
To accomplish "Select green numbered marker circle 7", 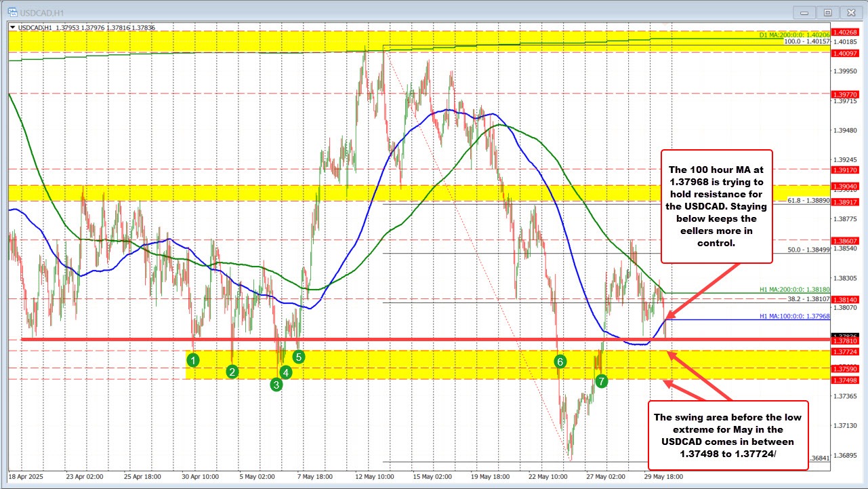I will 601,383.
